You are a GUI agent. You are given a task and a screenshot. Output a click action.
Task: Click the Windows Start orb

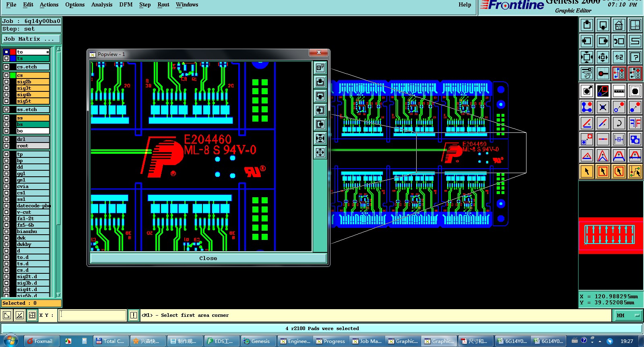coord(10,341)
